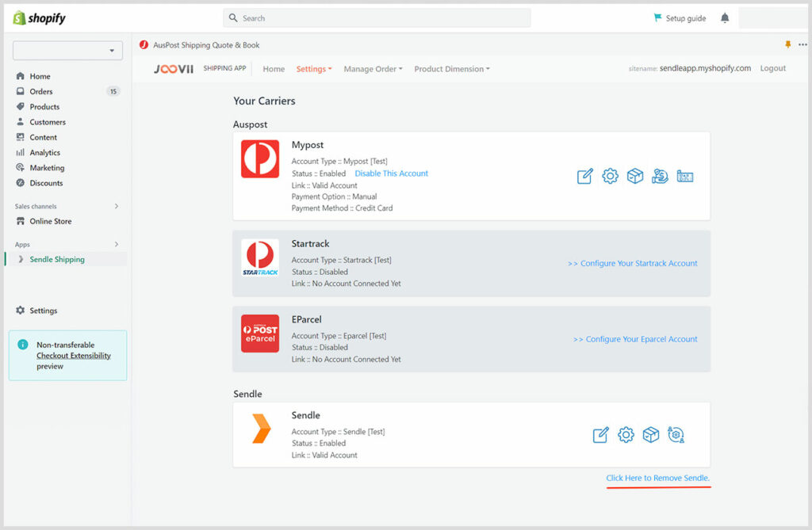Open Marketing via its target icon
The height and width of the screenshot is (530, 812).
tap(20, 168)
